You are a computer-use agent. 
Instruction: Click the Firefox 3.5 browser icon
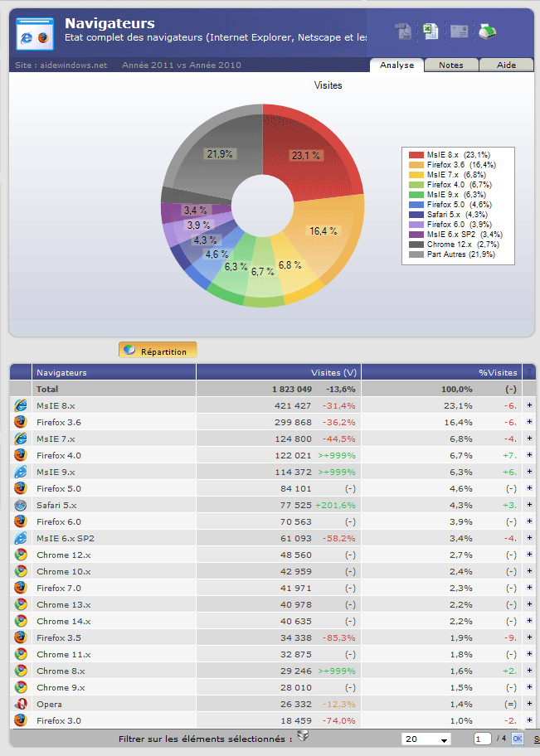click(20, 637)
